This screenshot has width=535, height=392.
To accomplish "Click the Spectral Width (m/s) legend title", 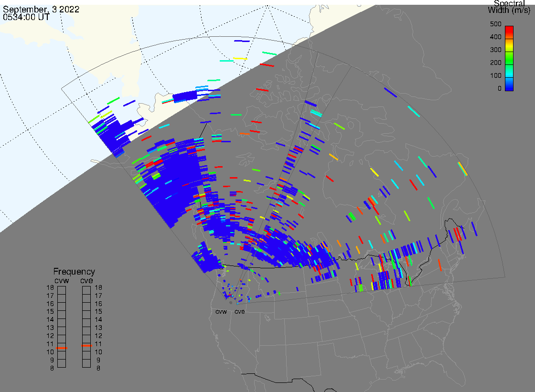I will 509,7.
